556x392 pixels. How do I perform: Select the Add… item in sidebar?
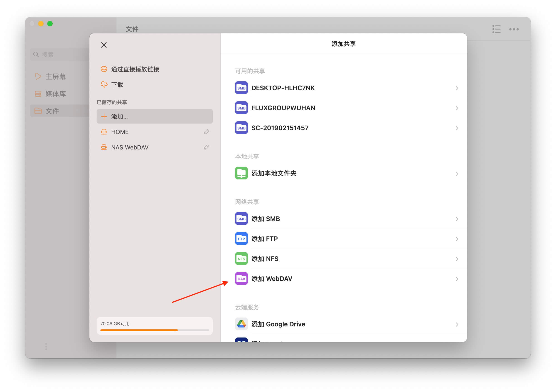[x=154, y=117]
